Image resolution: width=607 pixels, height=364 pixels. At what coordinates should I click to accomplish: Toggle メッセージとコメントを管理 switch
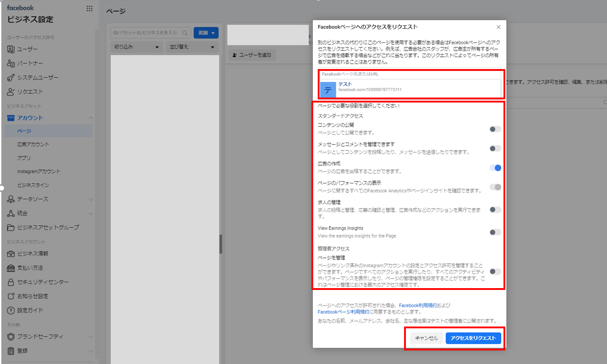(495, 148)
